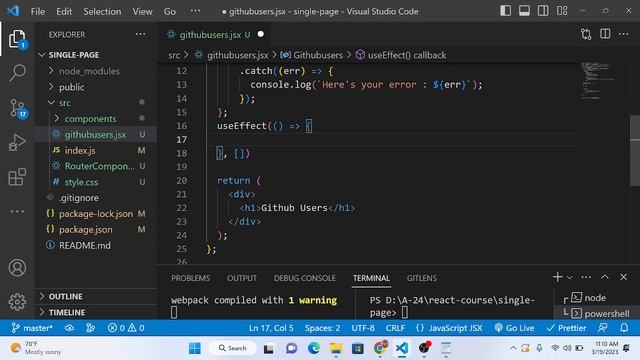Open index.js in the file tree
This screenshot has height=360, width=640.
click(96, 150)
